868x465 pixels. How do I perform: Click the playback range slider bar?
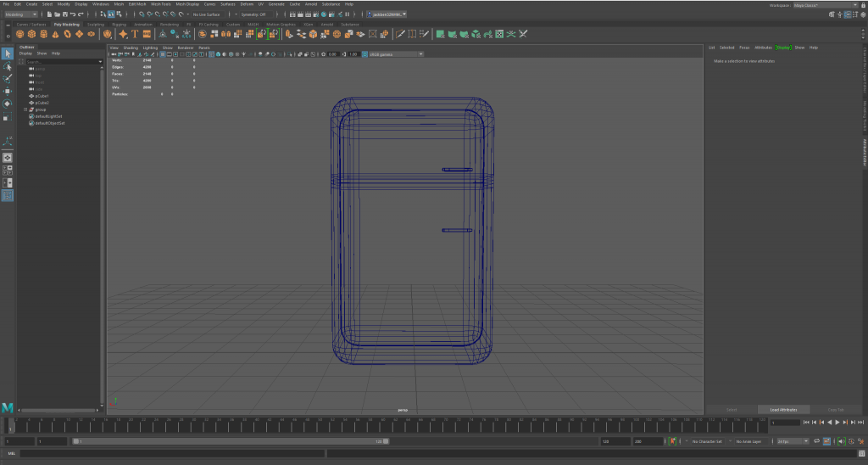[229, 441]
